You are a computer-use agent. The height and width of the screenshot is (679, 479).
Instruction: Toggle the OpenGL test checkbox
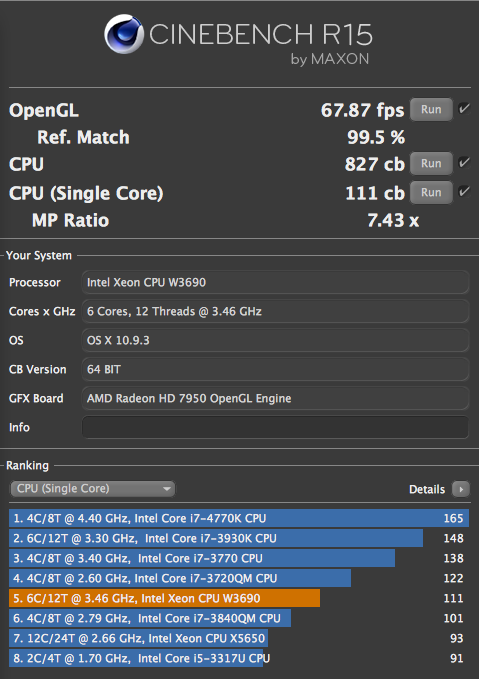point(464,108)
